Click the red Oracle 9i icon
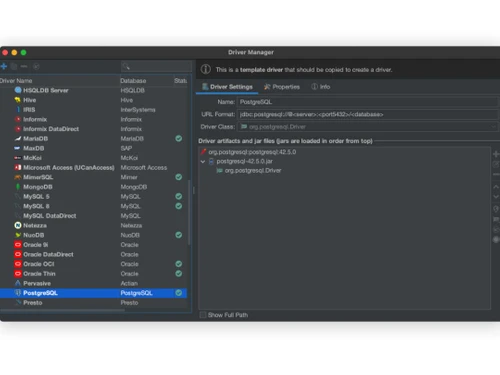Viewport: 500px width, 375px height. click(18, 245)
